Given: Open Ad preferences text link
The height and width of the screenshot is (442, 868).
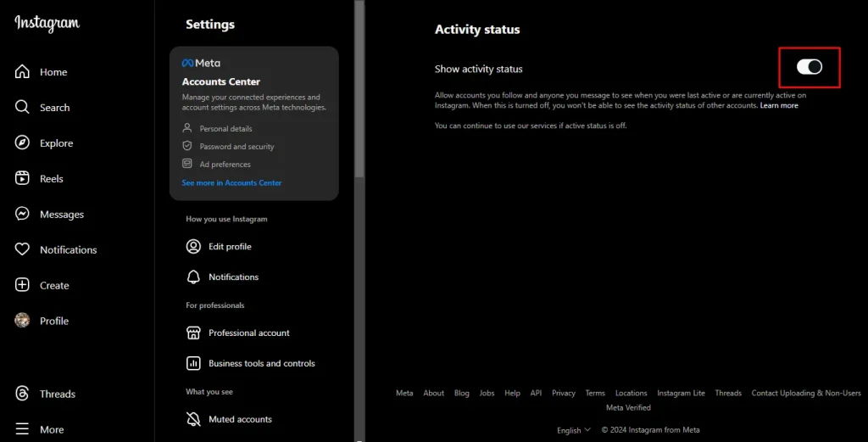Looking at the screenshot, I should 225,164.
